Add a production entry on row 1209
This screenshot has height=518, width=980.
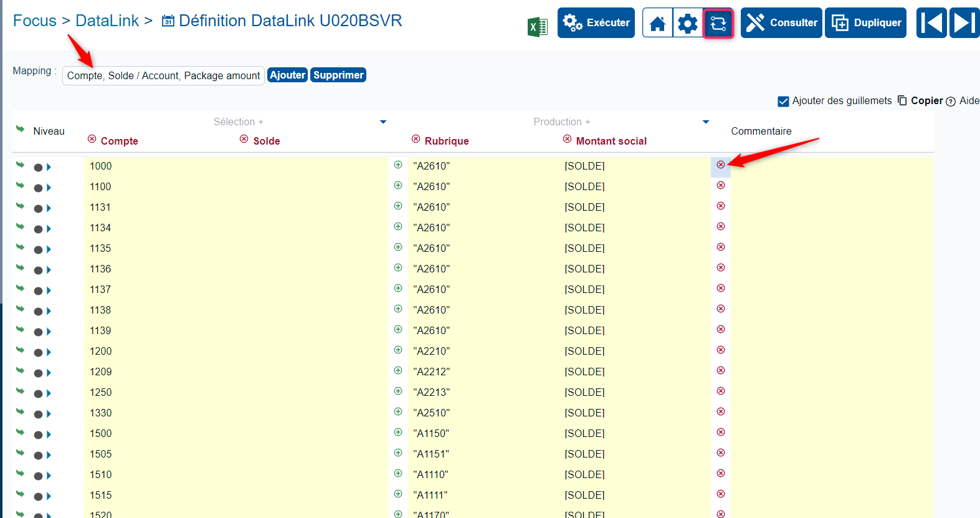pyautogui.click(x=398, y=370)
